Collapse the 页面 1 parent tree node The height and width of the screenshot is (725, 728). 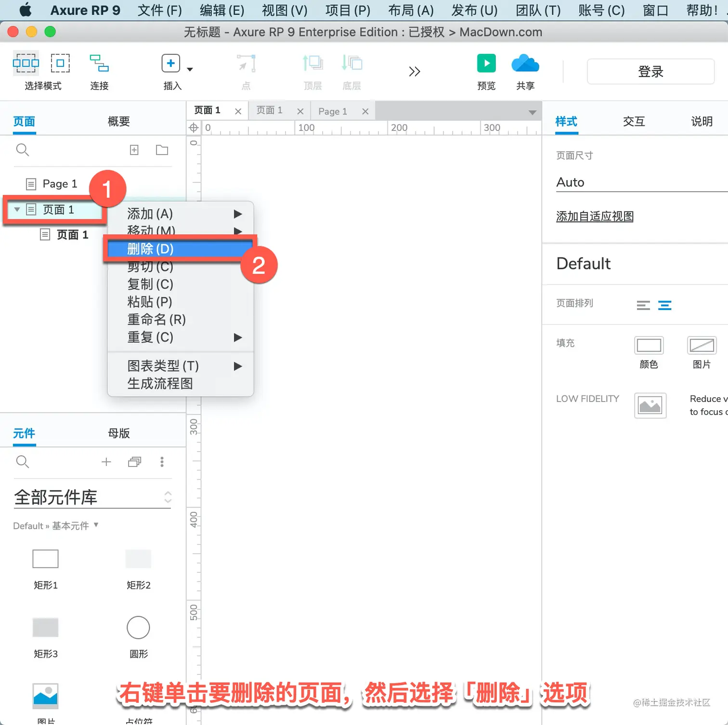click(x=17, y=209)
